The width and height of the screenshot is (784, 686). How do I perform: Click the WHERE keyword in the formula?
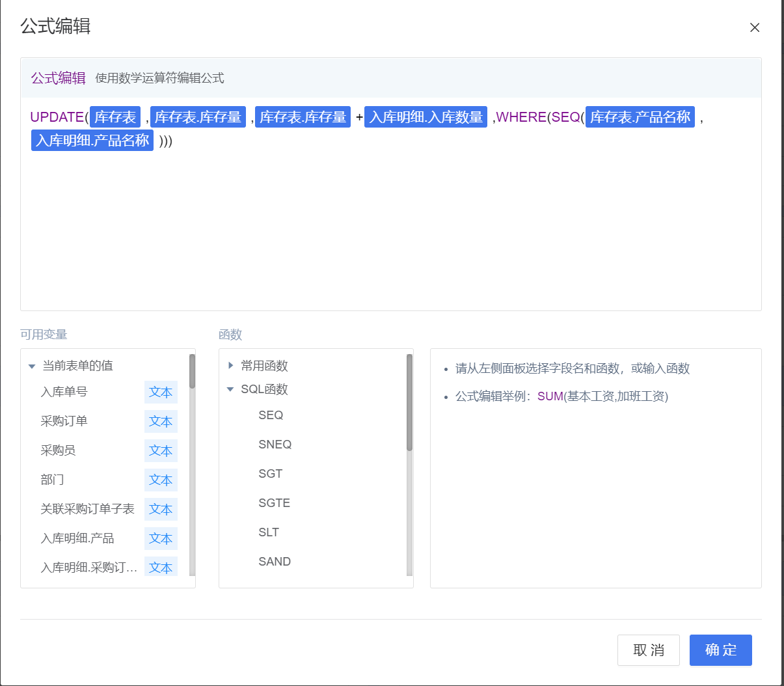[x=521, y=117]
